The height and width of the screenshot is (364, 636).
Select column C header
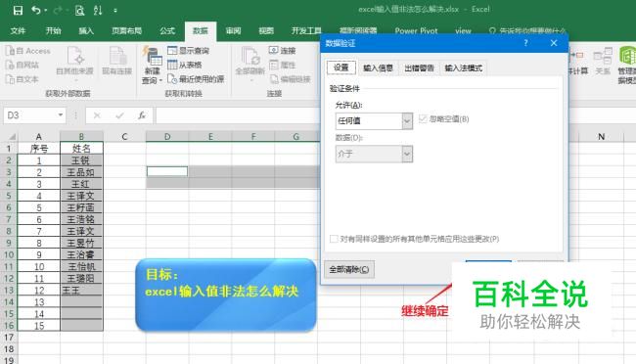coord(124,136)
